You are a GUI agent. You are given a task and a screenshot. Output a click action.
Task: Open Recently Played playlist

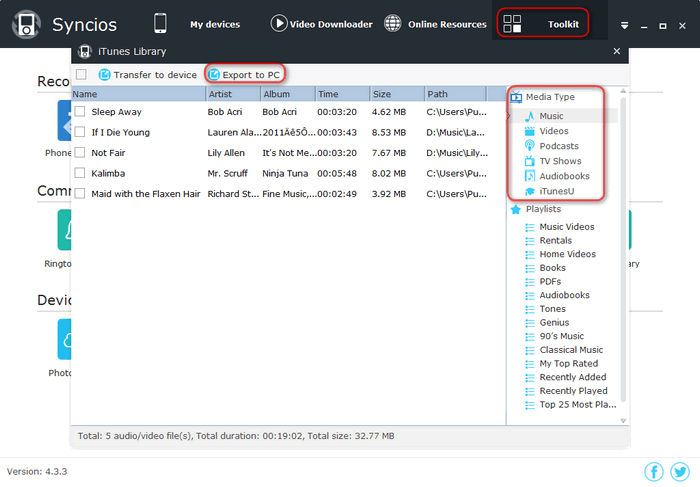click(573, 391)
